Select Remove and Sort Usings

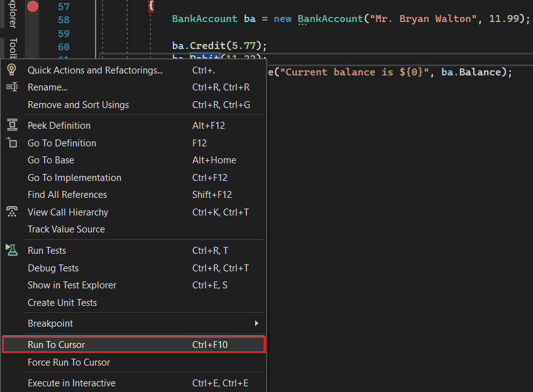pyautogui.click(x=78, y=105)
